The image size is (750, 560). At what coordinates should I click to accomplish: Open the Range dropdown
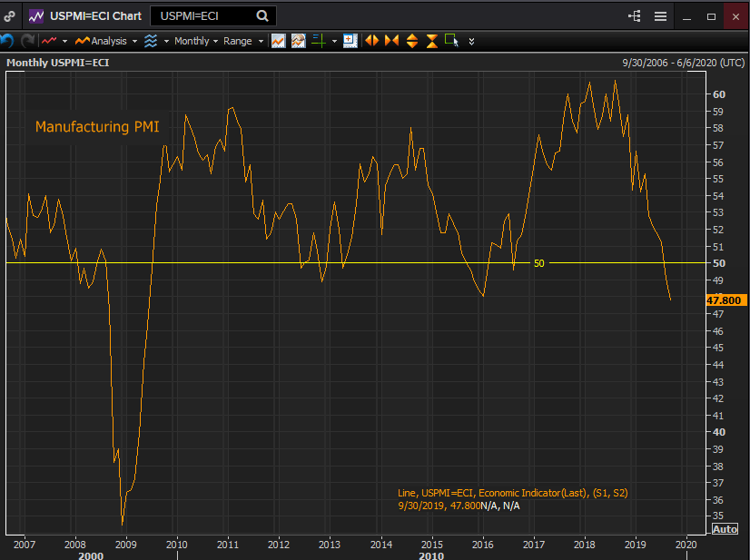tap(242, 41)
